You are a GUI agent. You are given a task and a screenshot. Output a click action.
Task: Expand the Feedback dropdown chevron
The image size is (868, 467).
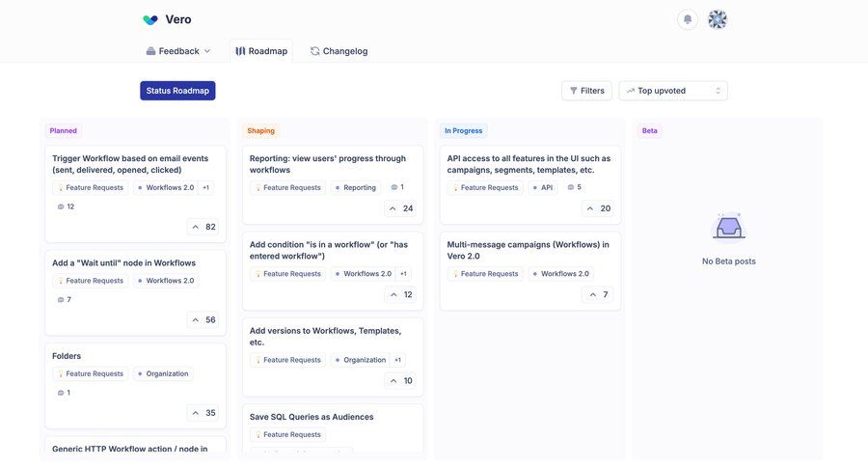point(207,51)
